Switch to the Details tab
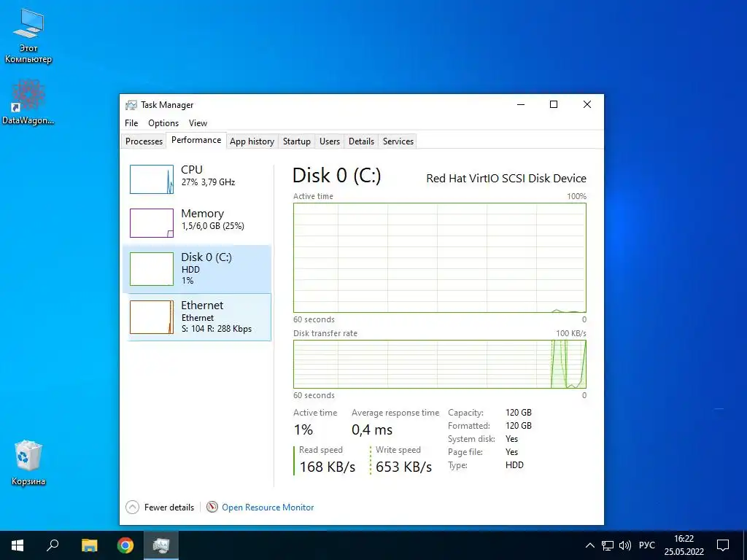Screen dimensions: 747x560 click(361, 141)
